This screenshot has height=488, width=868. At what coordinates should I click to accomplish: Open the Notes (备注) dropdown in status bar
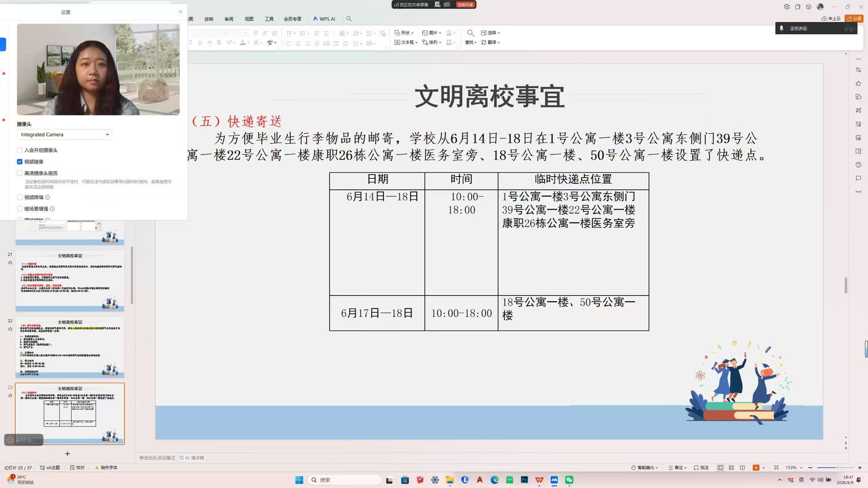677,467
